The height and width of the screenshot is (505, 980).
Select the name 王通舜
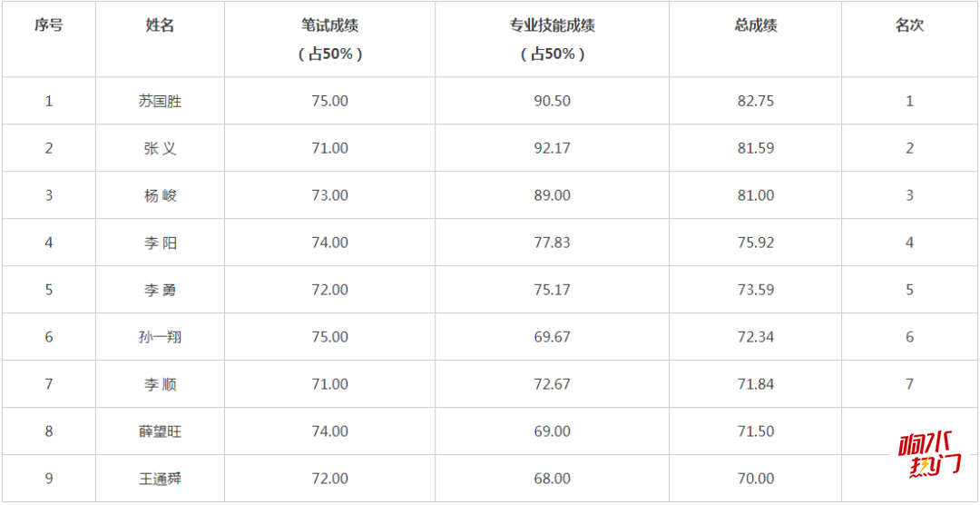160,479
